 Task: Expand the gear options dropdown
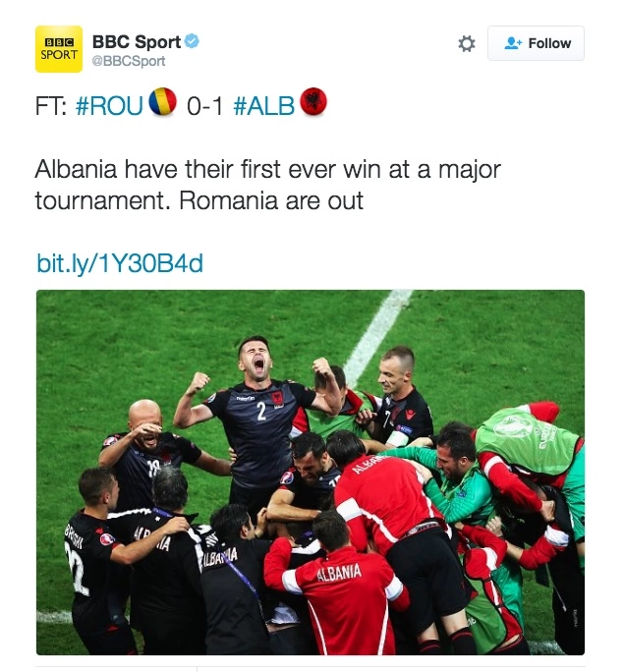467,43
